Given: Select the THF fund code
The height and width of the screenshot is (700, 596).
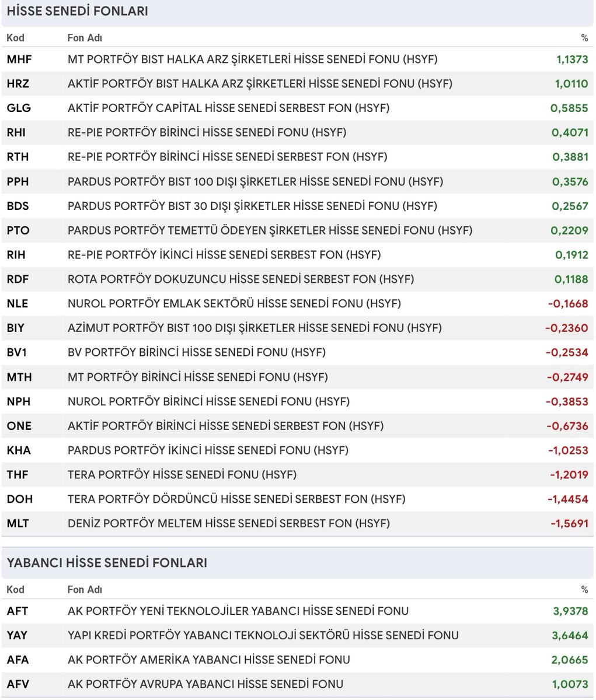Looking at the screenshot, I should [x=18, y=475].
